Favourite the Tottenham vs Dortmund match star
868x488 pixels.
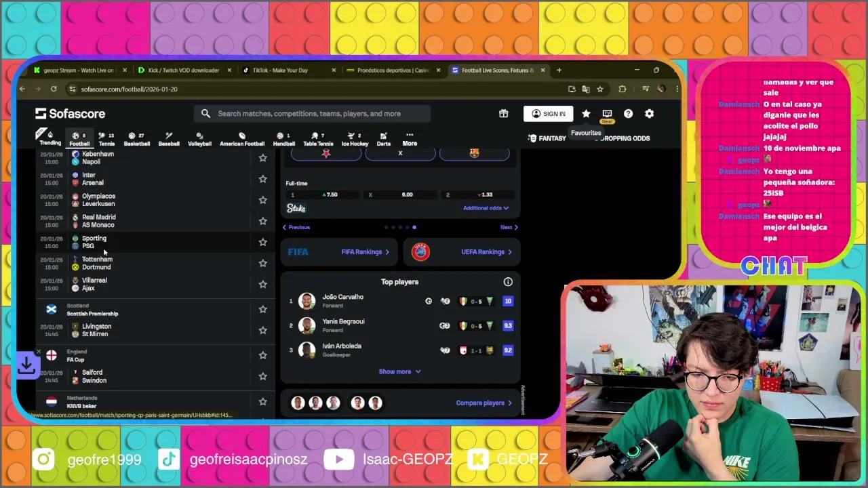click(x=262, y=263)
